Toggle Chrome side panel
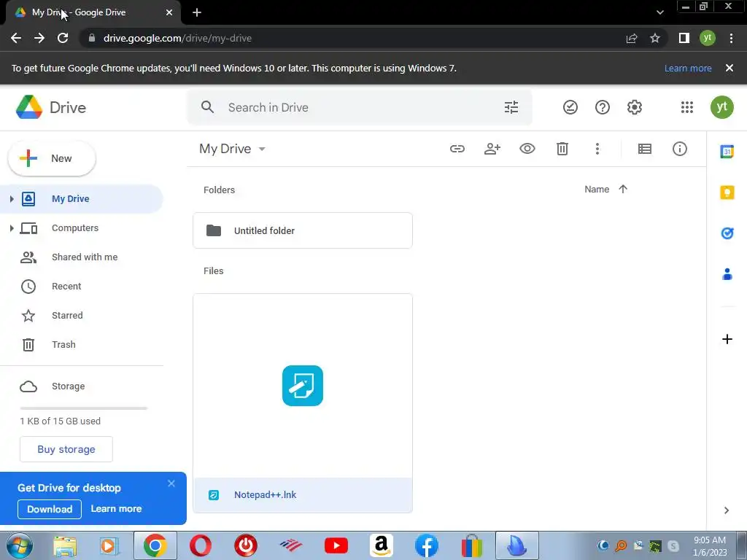The width and height of the screenshot is (747, 560). [x=684, y=38]
